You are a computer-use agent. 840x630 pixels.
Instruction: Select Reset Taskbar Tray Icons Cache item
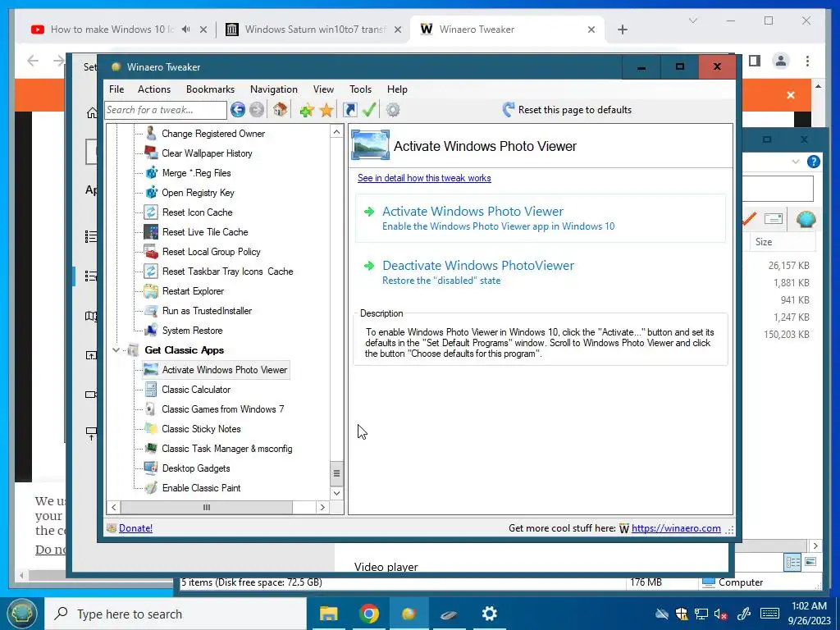228,272
